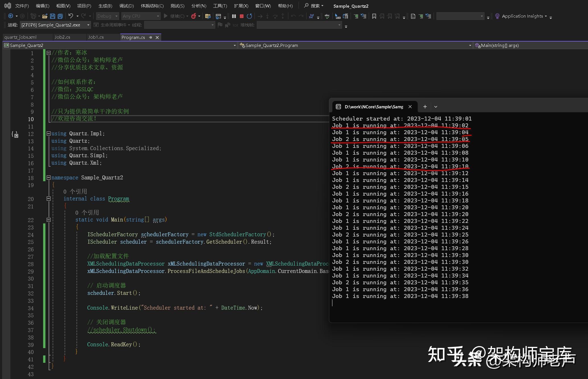Open the 调试(D) menu
The height and width of the screenshot is (379, 588).
[126, 6]
